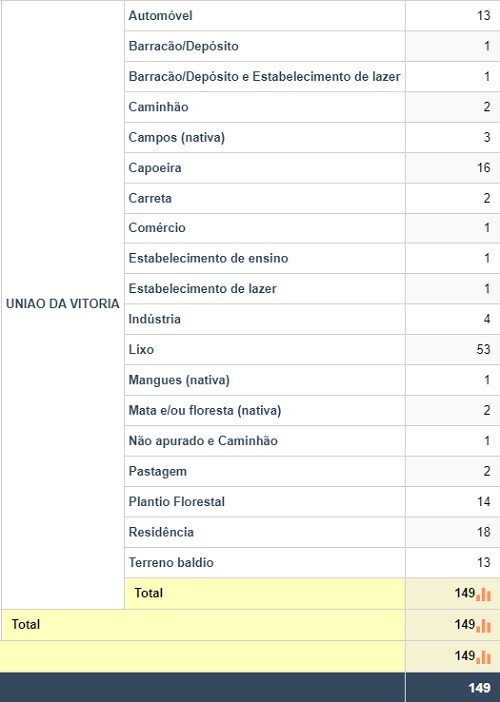500x702 pixels.
Task: Click the grand total 149 in dark footer
Action: (x=479, y=688)
